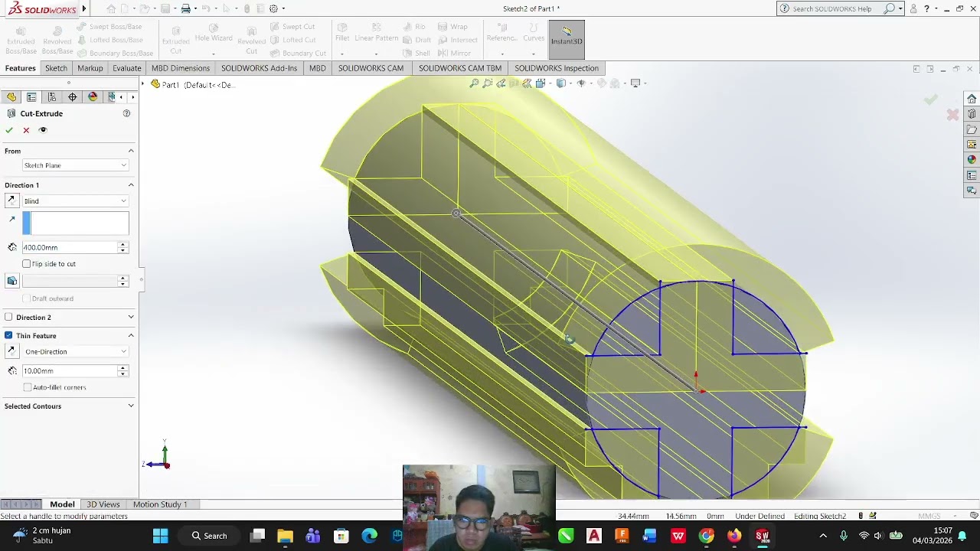Viewport: 980px width, 551px height.
Task: Reverse thin feature direction arrow button
Action: pos(11,351)
